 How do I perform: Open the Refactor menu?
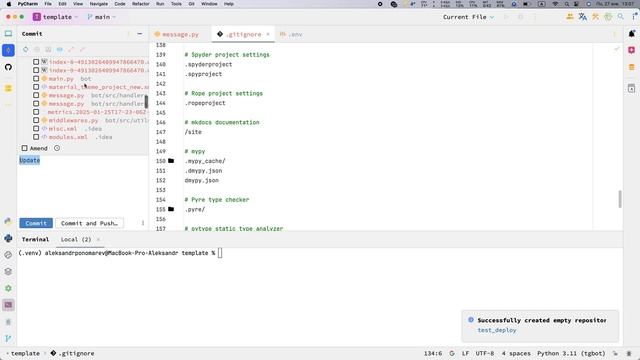point(140,4)
